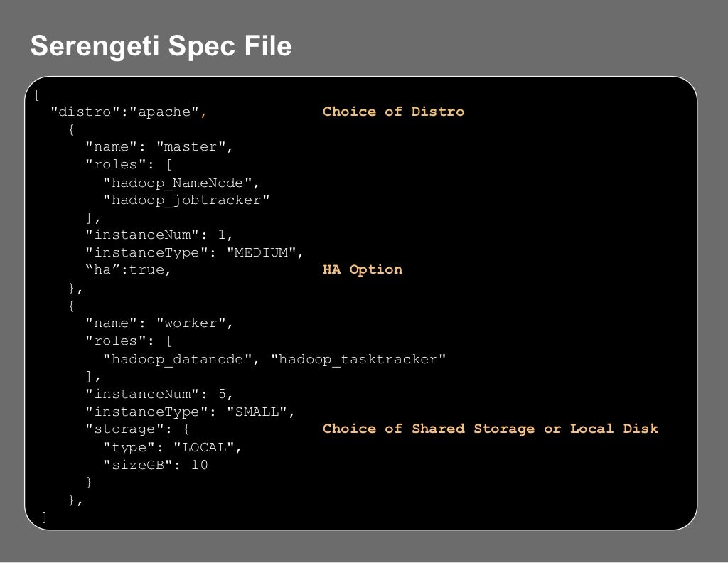Click the "instanceNum": 5 line
This screenshot has width=728, height=563.
click(159, 394)
